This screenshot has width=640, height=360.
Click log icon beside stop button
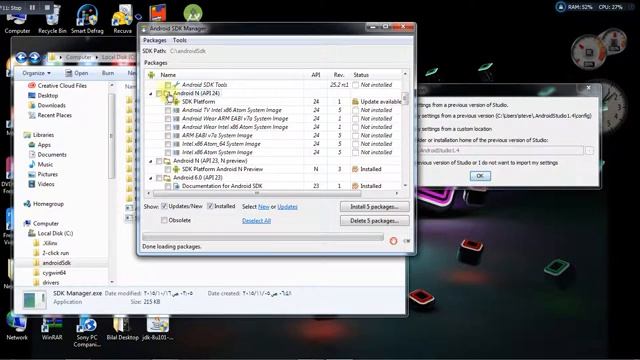[407, 241]
